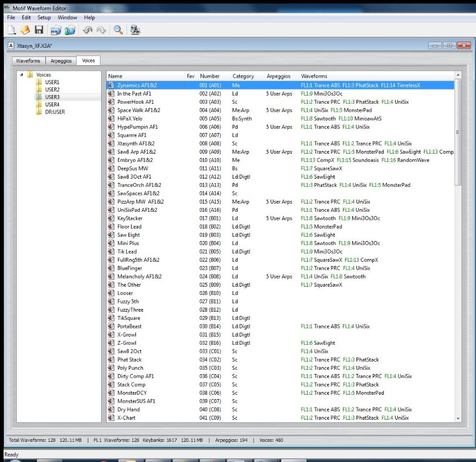The image size is (476, 462).
Task: Click the keyboard folder import icon
Action: tap(56, 30)
